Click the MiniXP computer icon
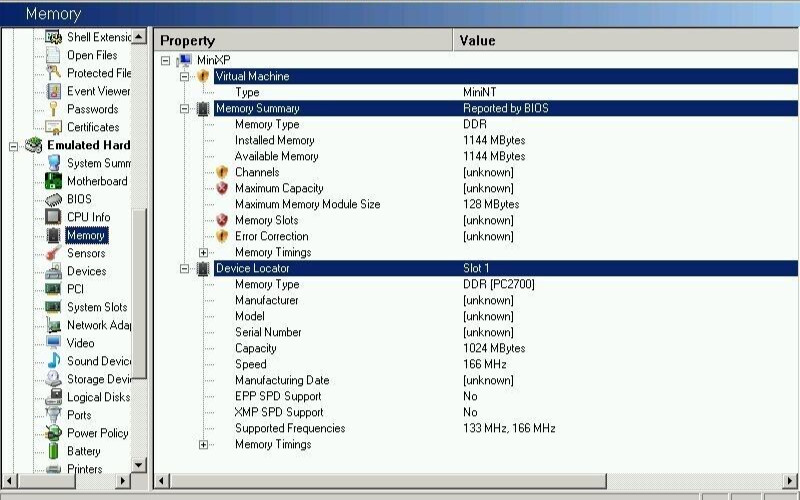This screenshot has height=500, width=800. coord(184,60)
